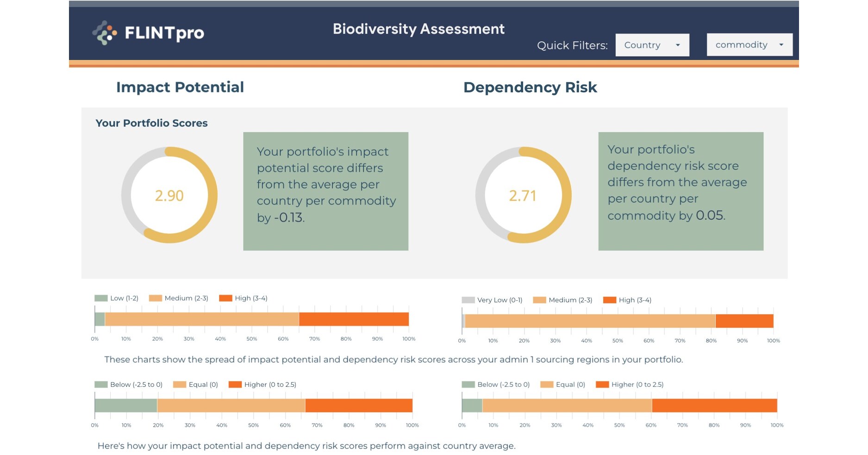Image resolution: width=868 pixels, height=455 pixels.
Task: Select the Very Low (0-1) legend swatch
Action: point(467,300)
